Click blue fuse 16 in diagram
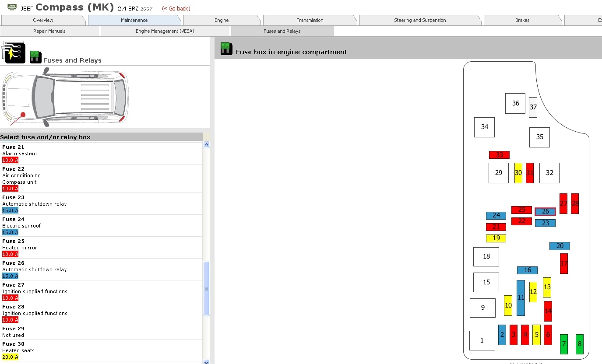Image resolution: width=602 pixels, height=364 pixels. tap(527, 270)
